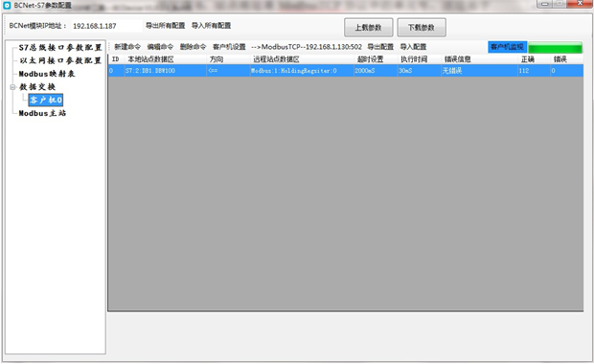Click the BCNet模块IP地址 input field
Image resolution: width=594 pixels, height=364 pixels.
[106, 26]
